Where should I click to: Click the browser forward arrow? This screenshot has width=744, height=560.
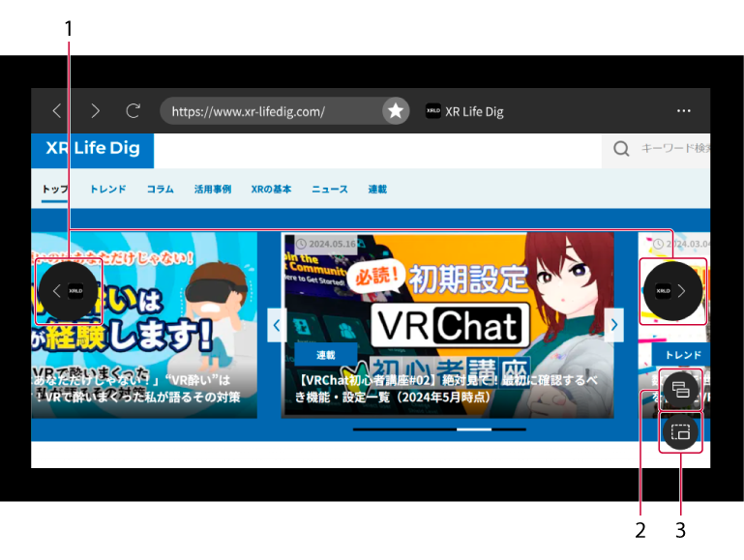pos(95,111)
